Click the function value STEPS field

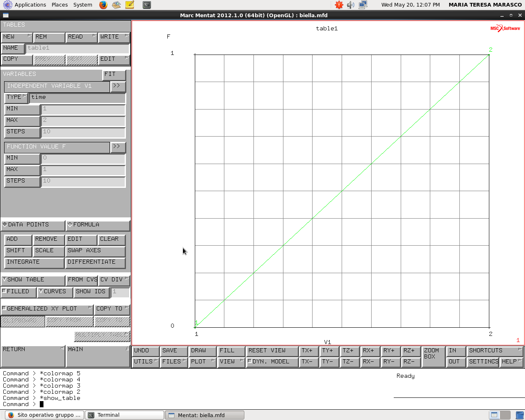[83, 181]
